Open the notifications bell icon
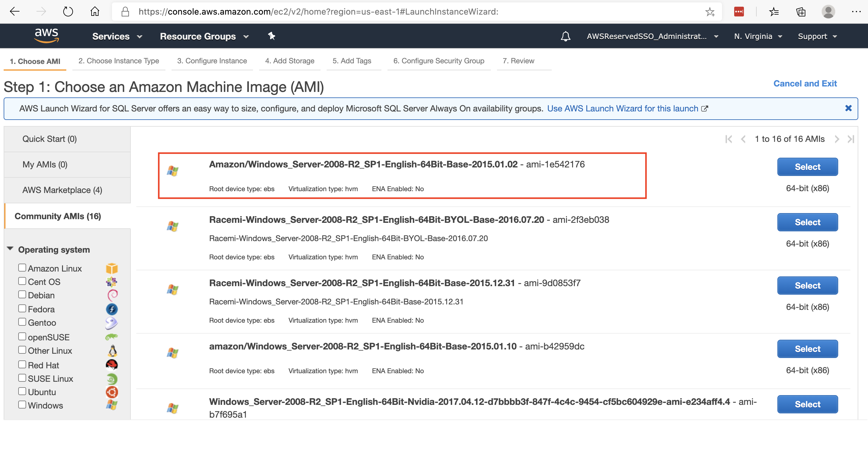 point(565,36)
